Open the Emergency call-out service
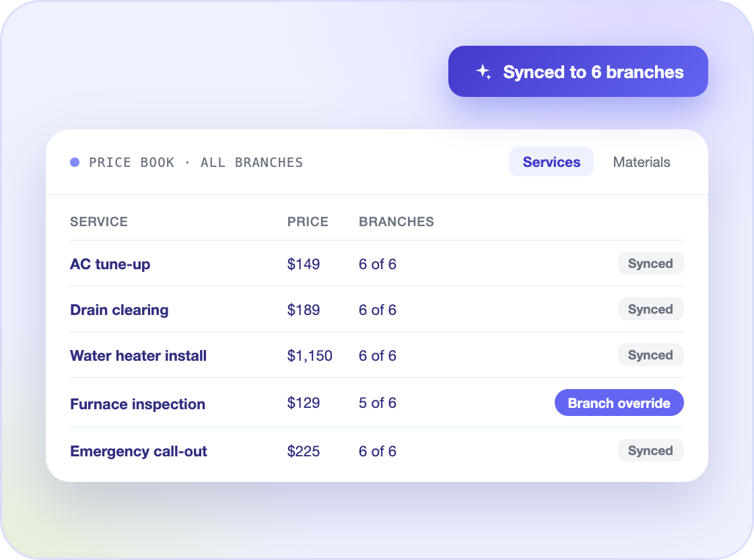The image size is (754, 560). 139,451
